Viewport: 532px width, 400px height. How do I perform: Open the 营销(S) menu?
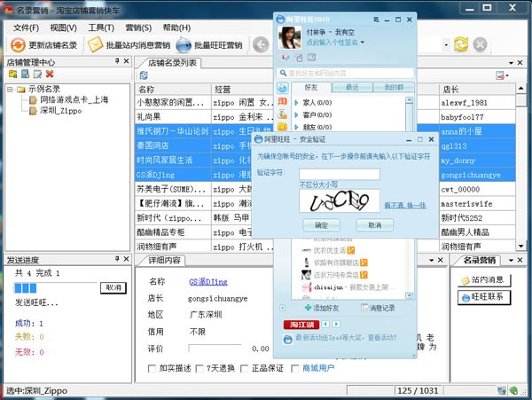pos(138,27)
